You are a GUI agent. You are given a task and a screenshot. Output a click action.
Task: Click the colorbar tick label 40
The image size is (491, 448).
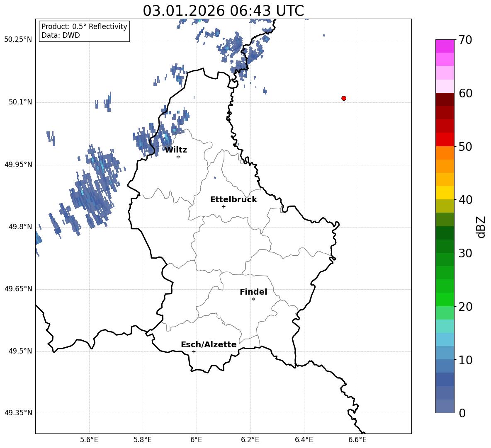click(465, 200)
